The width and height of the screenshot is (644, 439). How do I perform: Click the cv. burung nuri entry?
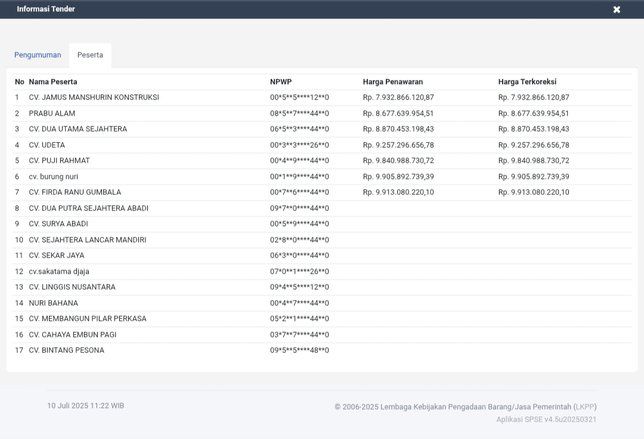tap(53, 176)
